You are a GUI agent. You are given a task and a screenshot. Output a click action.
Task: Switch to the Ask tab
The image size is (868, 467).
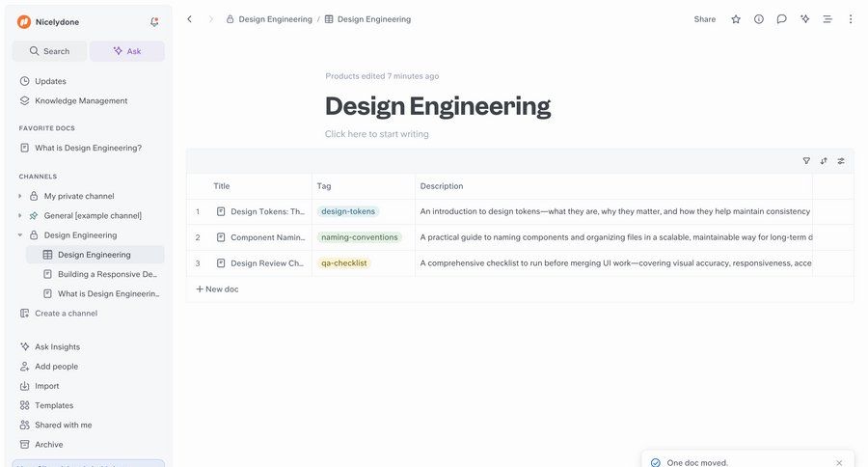tap(127, 51)
